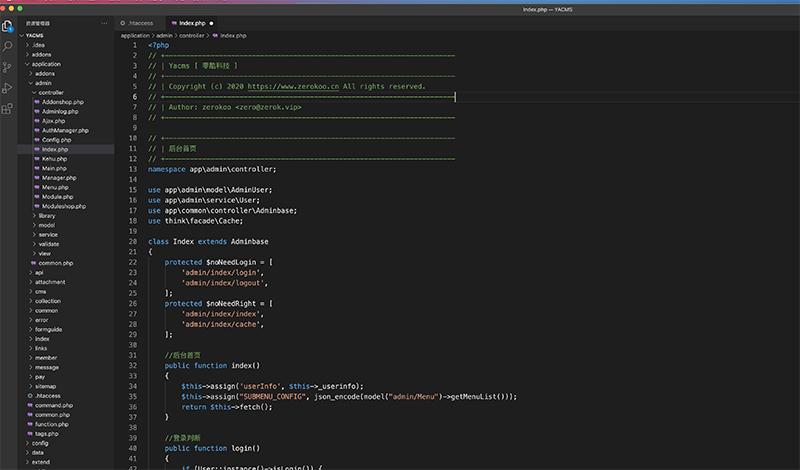Open AuthManager.php from file tree
800x470 pixels.
coord(65,130)
